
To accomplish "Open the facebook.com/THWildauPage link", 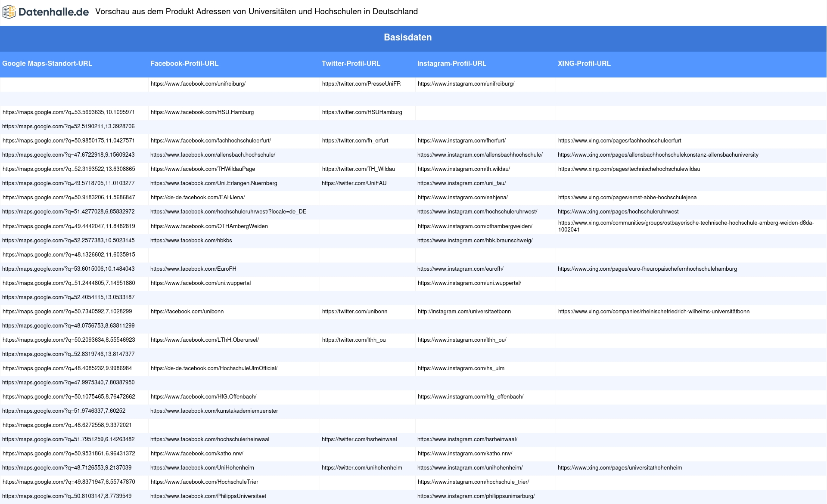I will click(x=203, y=169).
